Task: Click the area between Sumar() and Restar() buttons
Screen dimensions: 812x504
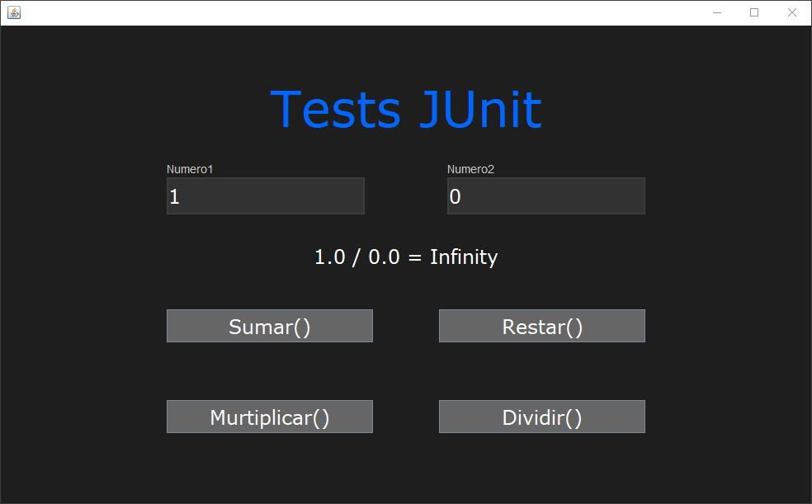Action: (x=406, y=325)
